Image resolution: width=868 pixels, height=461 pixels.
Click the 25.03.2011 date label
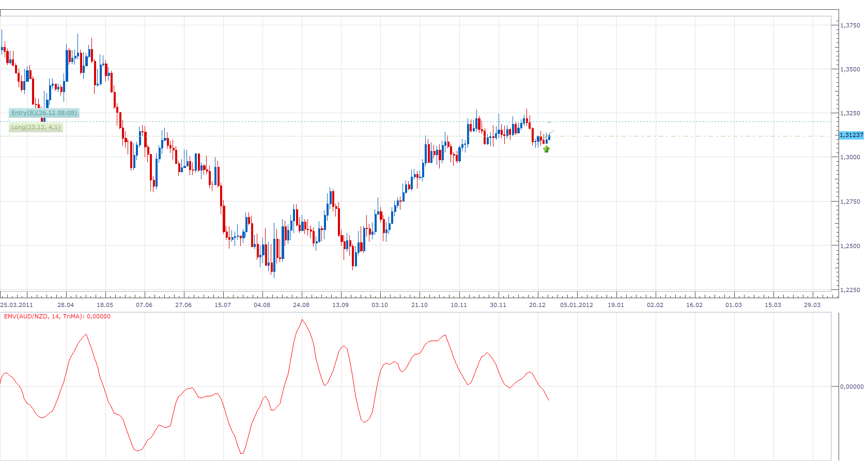[x=17, y=305]
